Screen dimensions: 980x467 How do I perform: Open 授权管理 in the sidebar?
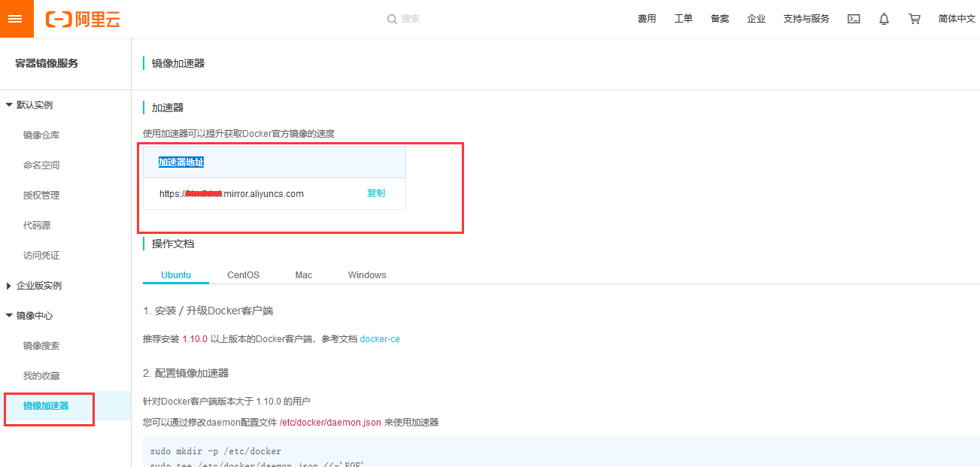[x=41, y=196]
